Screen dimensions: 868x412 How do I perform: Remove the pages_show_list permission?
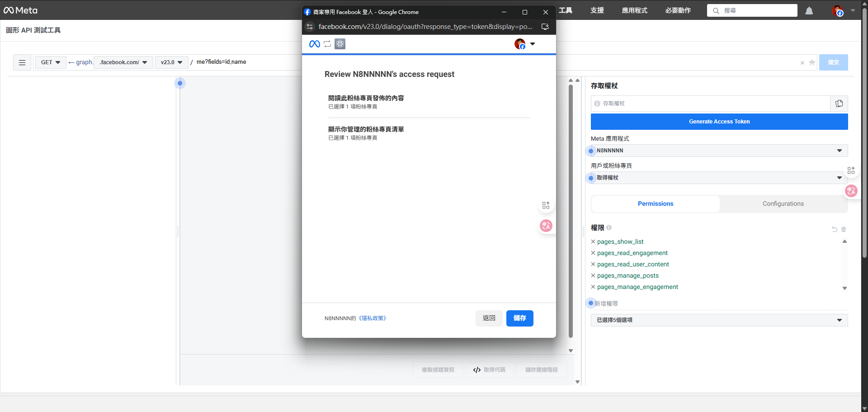593,242
